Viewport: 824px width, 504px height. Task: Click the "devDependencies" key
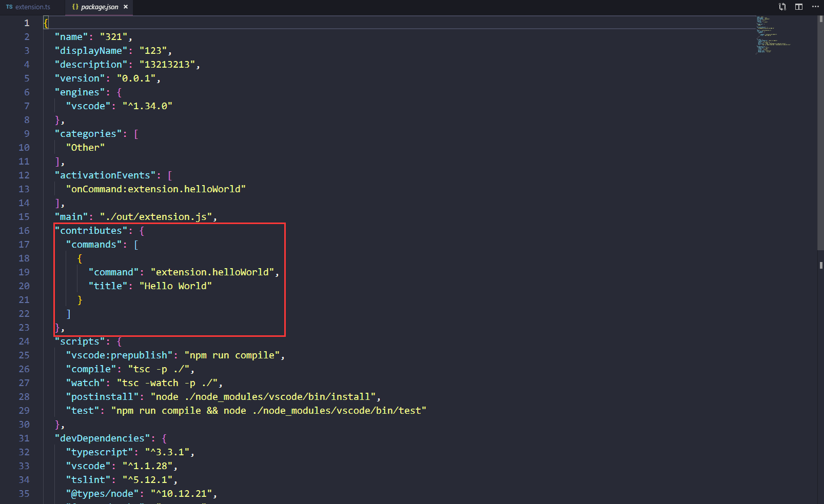pos(102,438)
